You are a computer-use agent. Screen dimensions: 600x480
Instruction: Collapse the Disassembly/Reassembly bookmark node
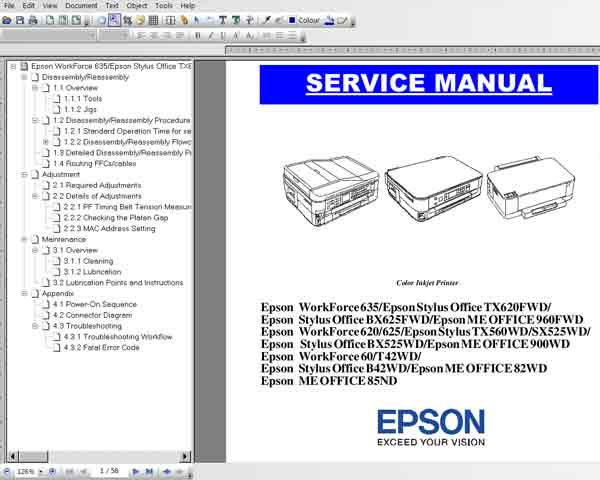[24, 77]
